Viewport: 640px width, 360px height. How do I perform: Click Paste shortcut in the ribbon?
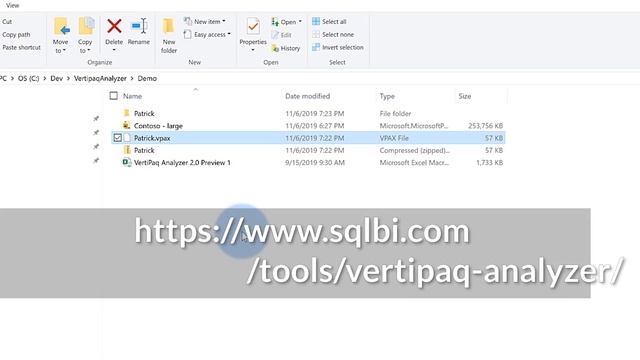(22, 47)
